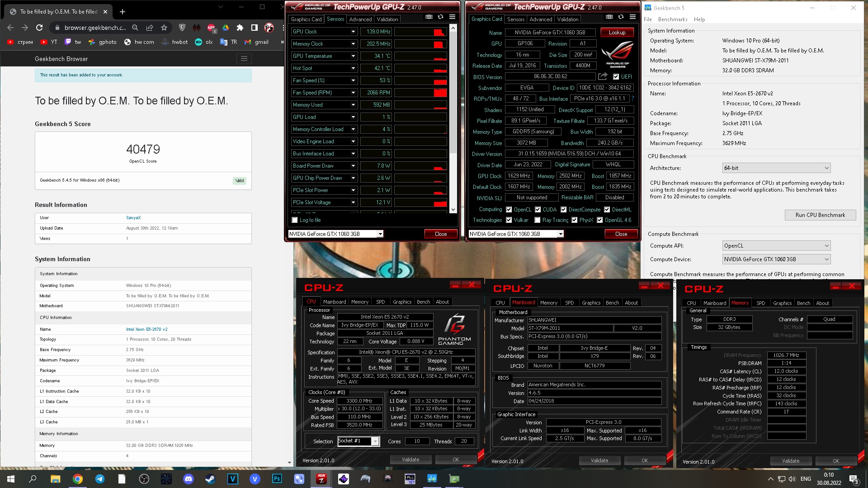The image size is (868, 488).
Task: Open File Explorer from the taskbar
Action: point(56,479)
